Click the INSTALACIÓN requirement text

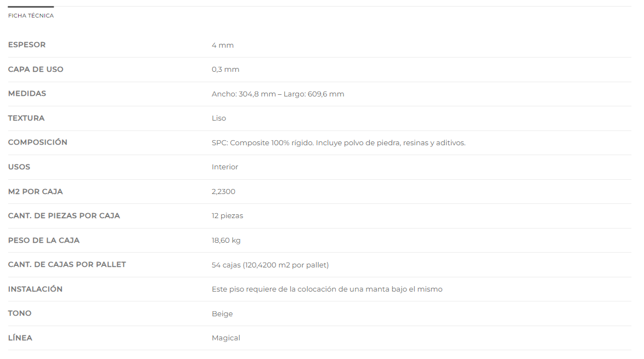tap(327, 289)
